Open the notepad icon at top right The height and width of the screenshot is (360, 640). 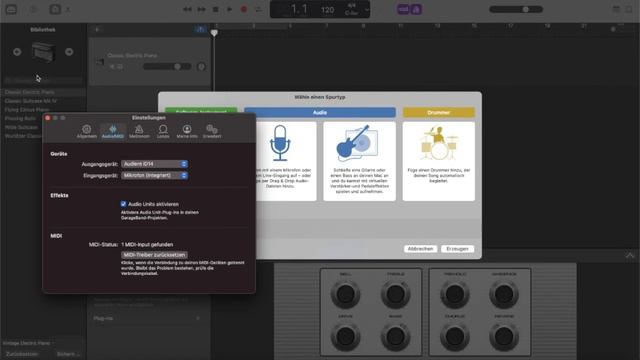coord(616,9)
